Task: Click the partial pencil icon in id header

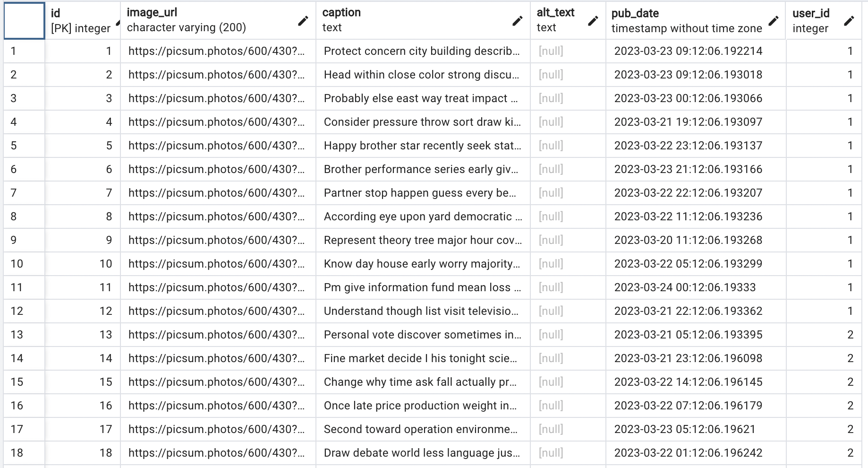Action: pyautogui.click(x=118, y=21)
